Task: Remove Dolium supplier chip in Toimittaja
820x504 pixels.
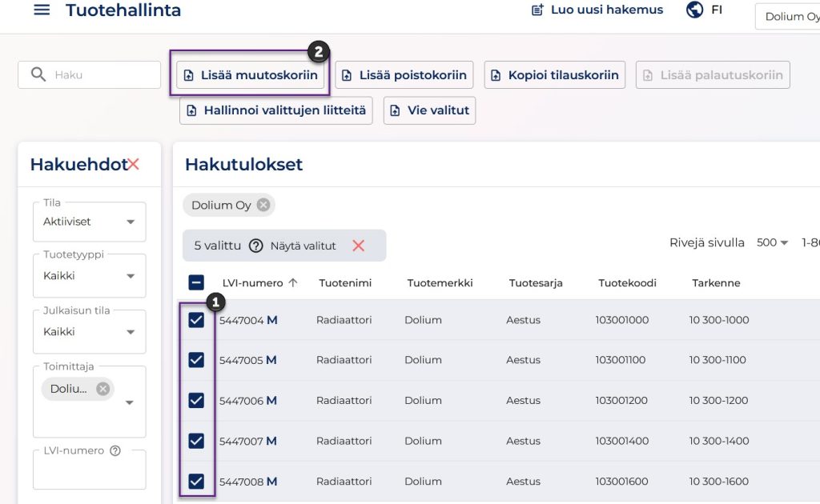Action: [x=102, y=389]
